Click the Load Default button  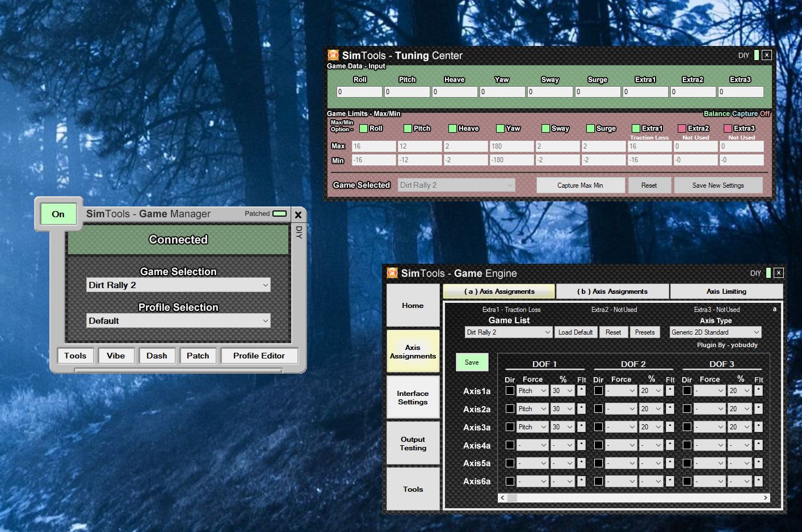[x=575, y=332]
